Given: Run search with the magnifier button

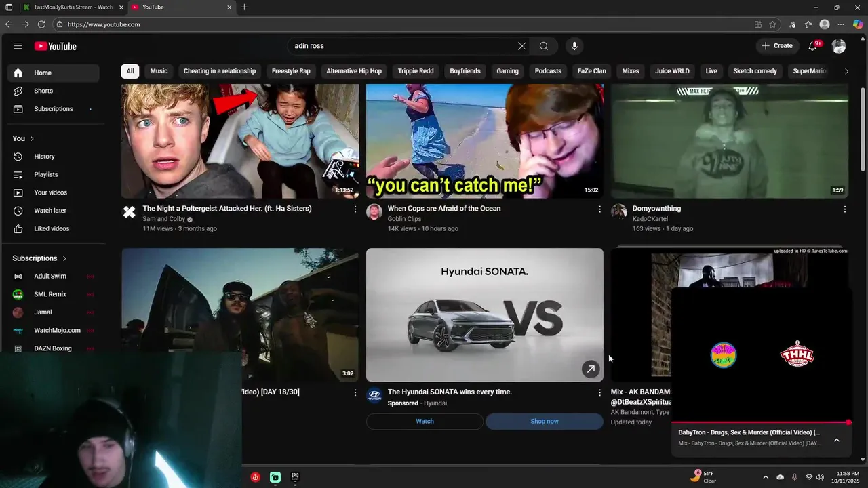Looking at the screenshot, I should click(x=544, y=46).
